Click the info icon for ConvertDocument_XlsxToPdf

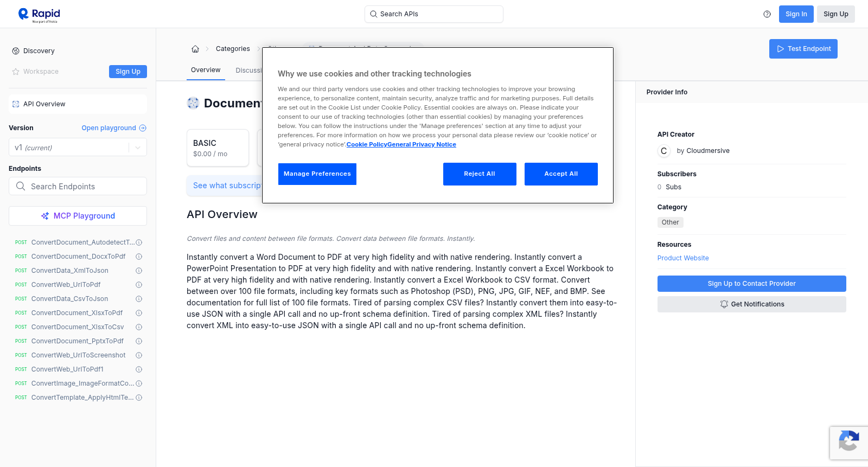click(139, 313)
